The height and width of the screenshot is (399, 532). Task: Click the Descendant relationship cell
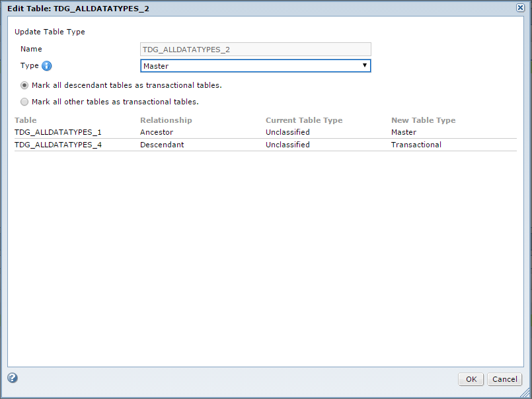point(162,145)
